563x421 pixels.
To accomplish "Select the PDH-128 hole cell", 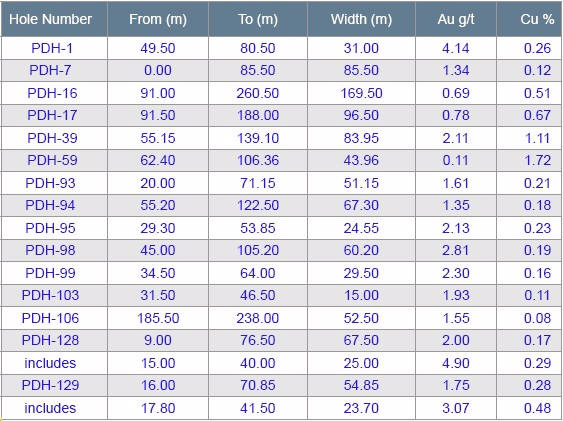I will pos(50,340).
